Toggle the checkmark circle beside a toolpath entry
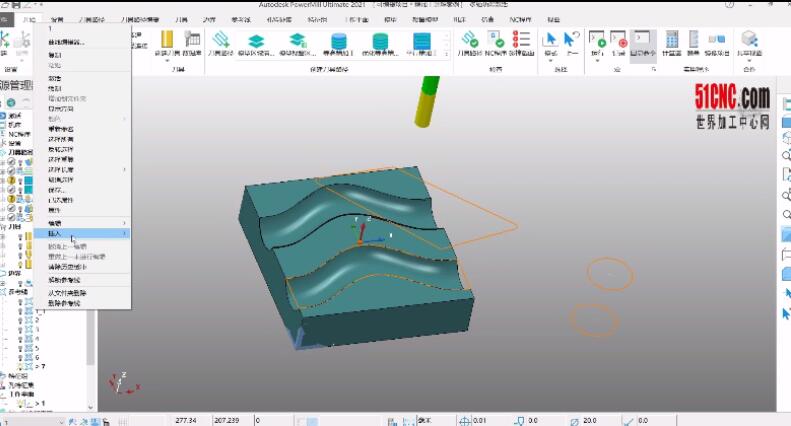 tap(12, 162)
